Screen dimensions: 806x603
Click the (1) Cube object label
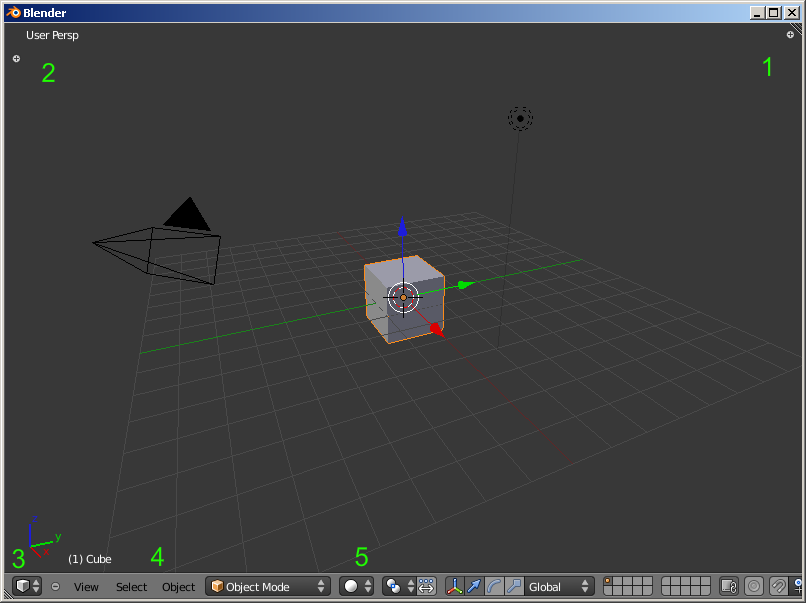90,559
